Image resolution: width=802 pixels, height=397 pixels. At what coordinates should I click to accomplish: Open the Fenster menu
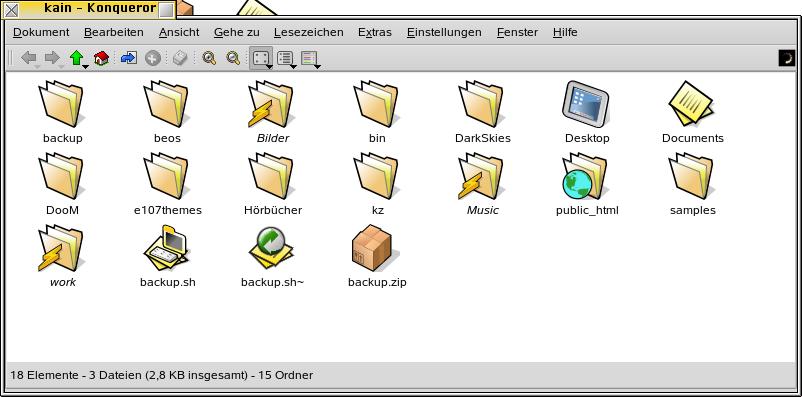[x=517, y=32]
